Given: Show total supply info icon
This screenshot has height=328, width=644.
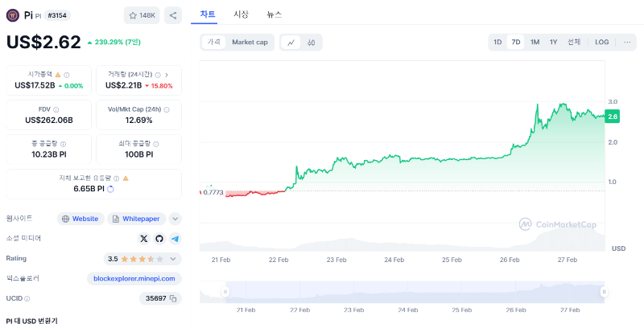Looking at the screenshot, I should pos(64,144).
